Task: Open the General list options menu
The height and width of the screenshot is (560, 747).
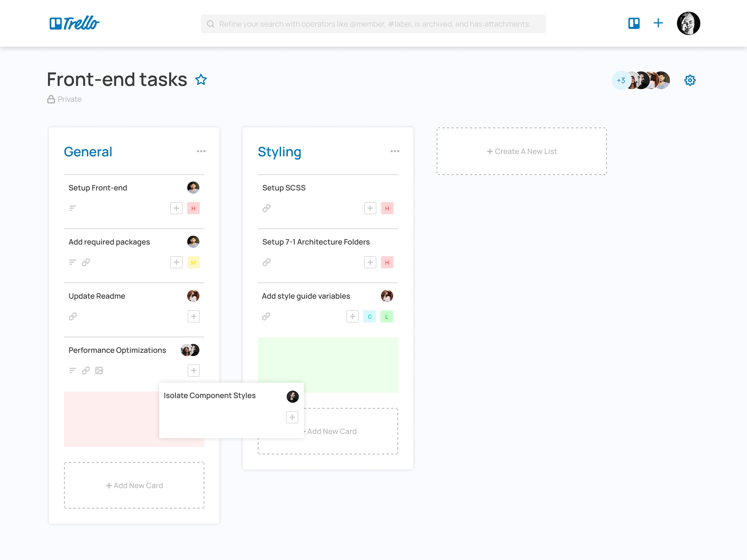Action: point(201,151)
